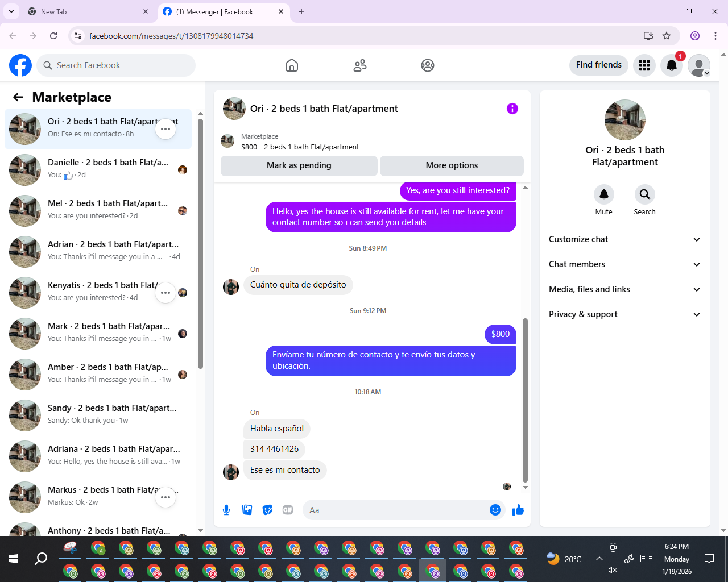Open options menu for Markus conversation
Viewport: 728px width, 582px height.
tap(166, 497)
